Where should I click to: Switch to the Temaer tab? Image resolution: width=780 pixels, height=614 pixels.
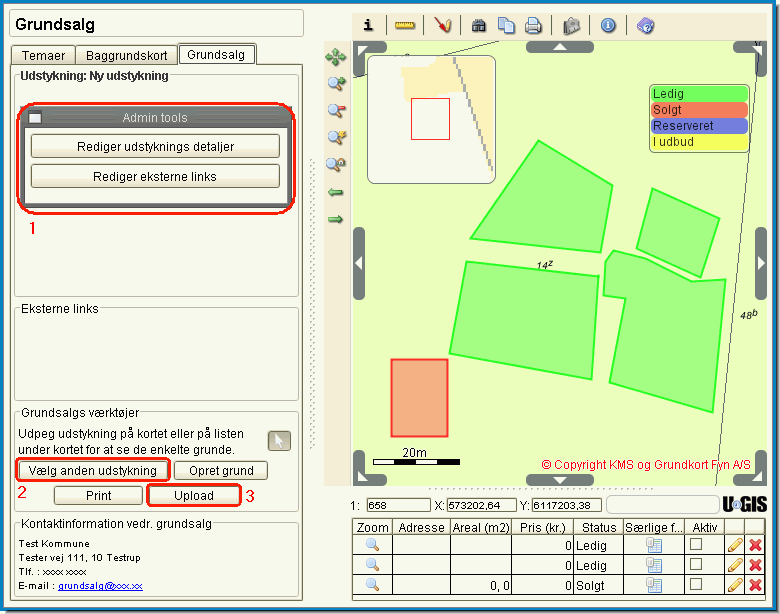(43, 55)
